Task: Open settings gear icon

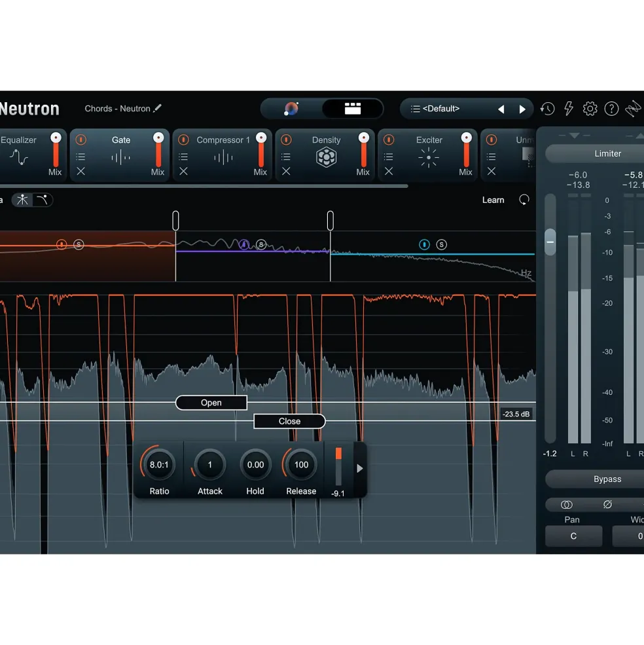Action: click(x=590, y=109)
